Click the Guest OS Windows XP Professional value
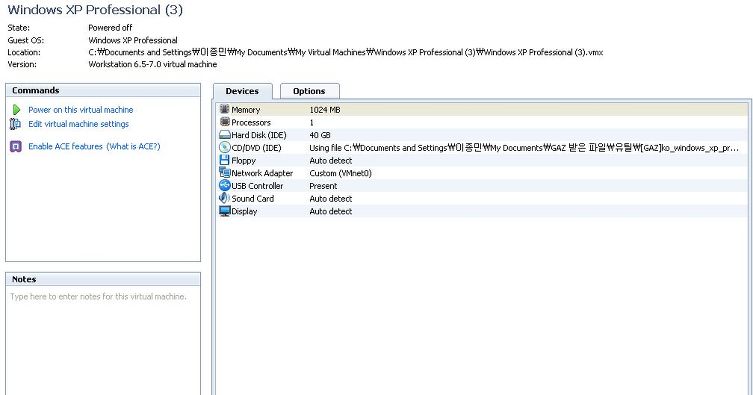Viewport: 753px width, 395px height. click(x=133, y=40)
